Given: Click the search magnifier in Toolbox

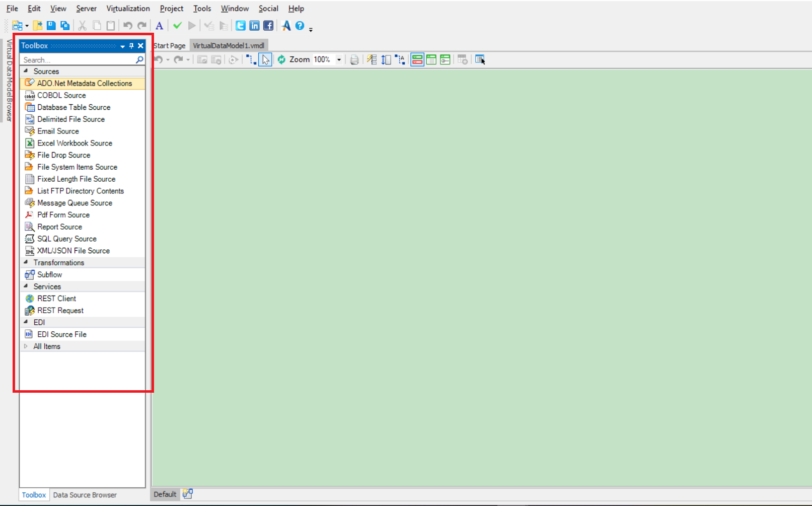Looking at the screenshot, I should 139,60.
